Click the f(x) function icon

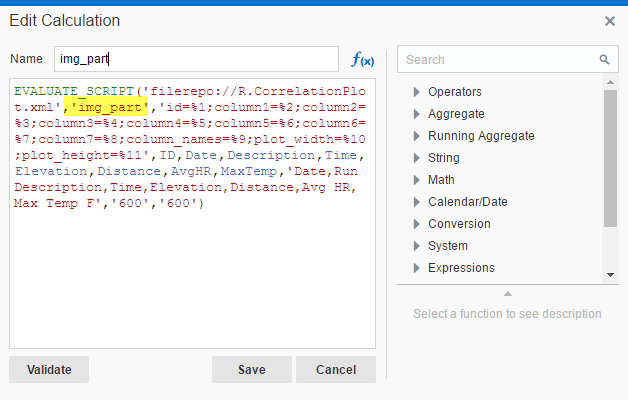coord(362,60)
